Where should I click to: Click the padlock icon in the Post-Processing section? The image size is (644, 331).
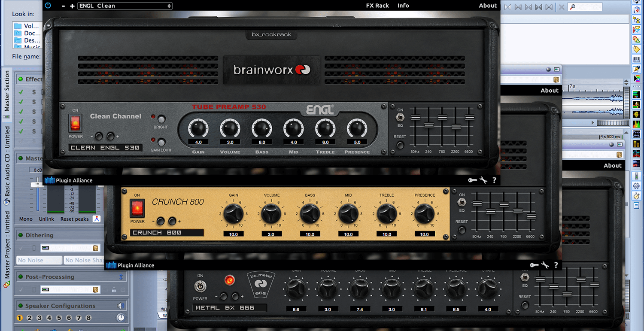point(114,290)
